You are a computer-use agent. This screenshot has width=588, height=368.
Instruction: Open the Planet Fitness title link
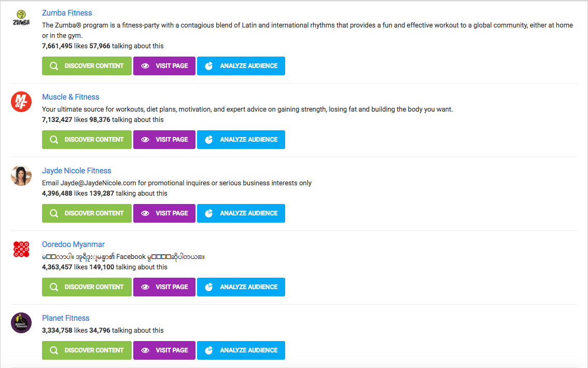pyautogui.click(x=66, y=318)
